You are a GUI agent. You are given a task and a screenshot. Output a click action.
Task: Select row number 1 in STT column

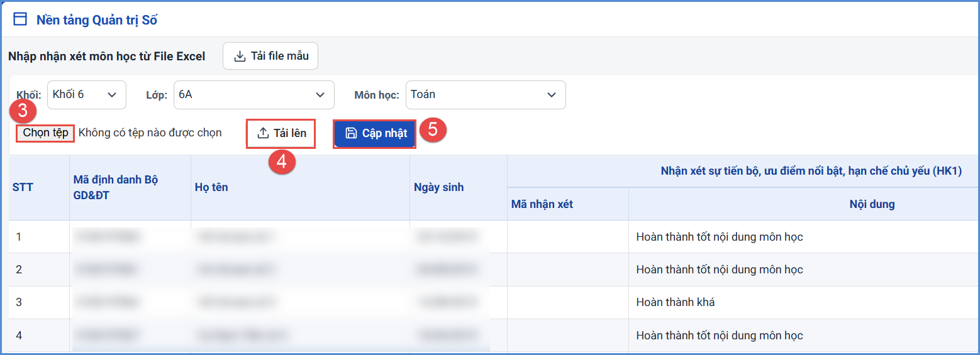pos(19,237)
